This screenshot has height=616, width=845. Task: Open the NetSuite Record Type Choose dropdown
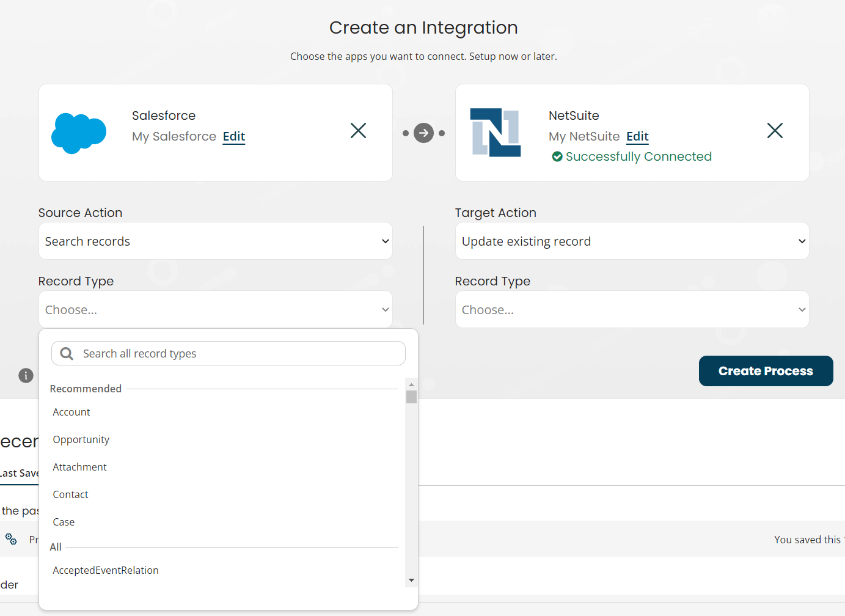click(632, 309)
